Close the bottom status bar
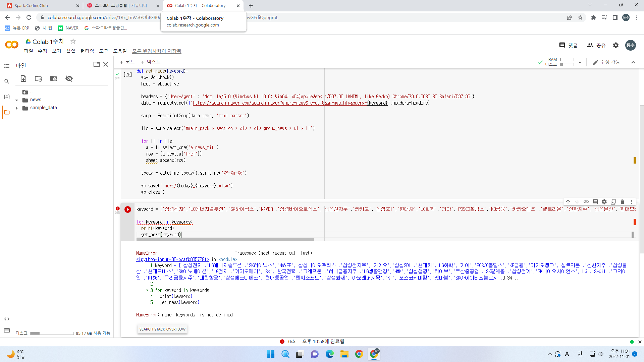Screen dimensions: 644x362 (x=640, y=342)
